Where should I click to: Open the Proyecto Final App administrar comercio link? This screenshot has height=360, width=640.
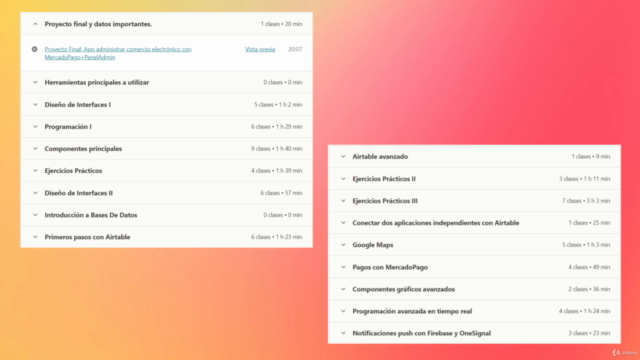(118, 53)
